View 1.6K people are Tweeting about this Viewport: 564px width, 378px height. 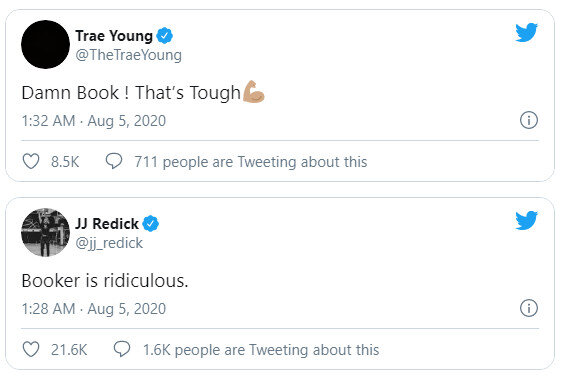261,350
